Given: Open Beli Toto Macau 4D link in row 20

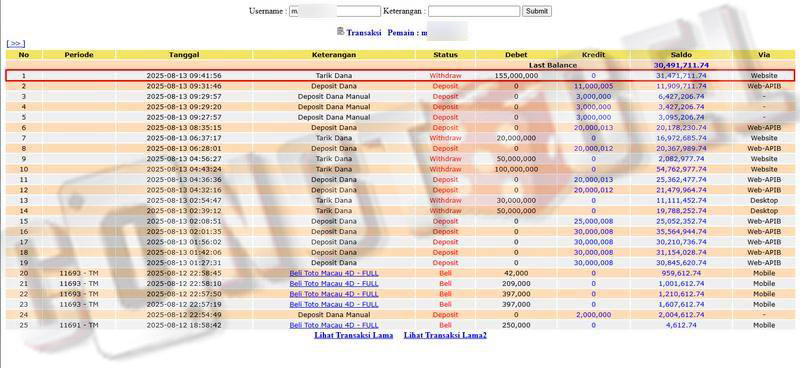Looking at the screenshot, I should point(334,273).
